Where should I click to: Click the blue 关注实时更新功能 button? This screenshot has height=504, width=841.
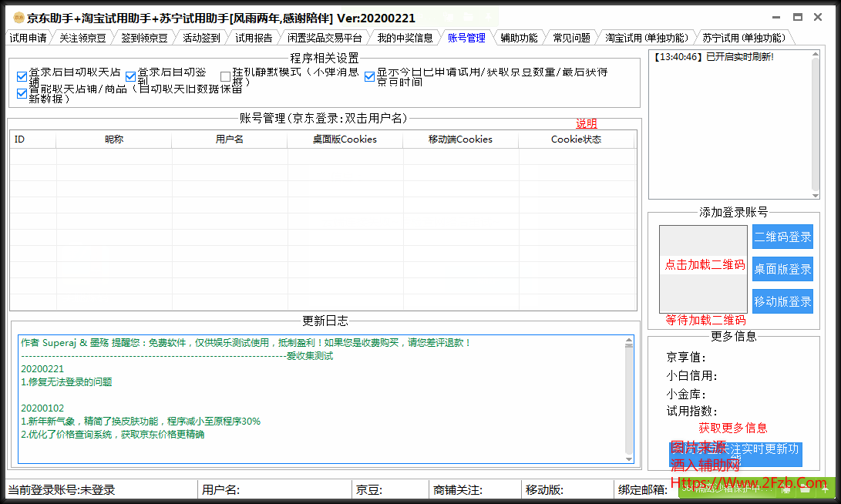pyautogui.click(x=735, y=454)
